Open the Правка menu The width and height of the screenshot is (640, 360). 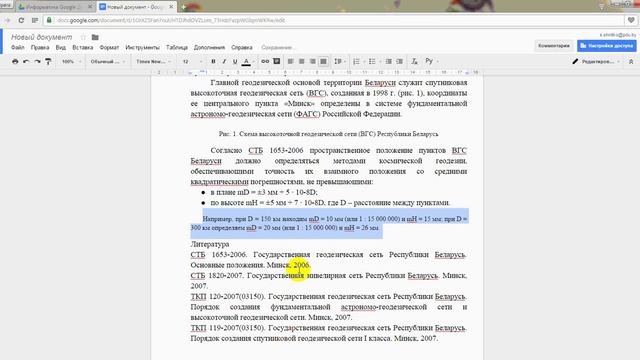click(40, 48)
